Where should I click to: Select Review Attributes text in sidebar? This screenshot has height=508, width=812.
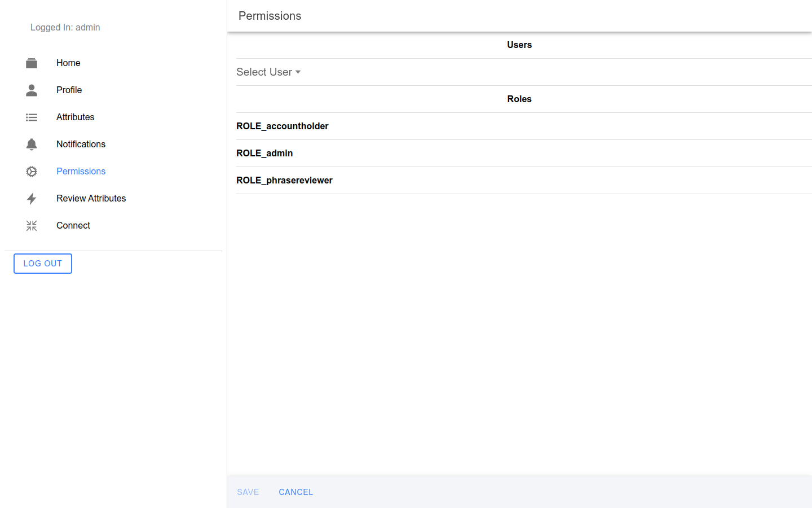point(91,199)
